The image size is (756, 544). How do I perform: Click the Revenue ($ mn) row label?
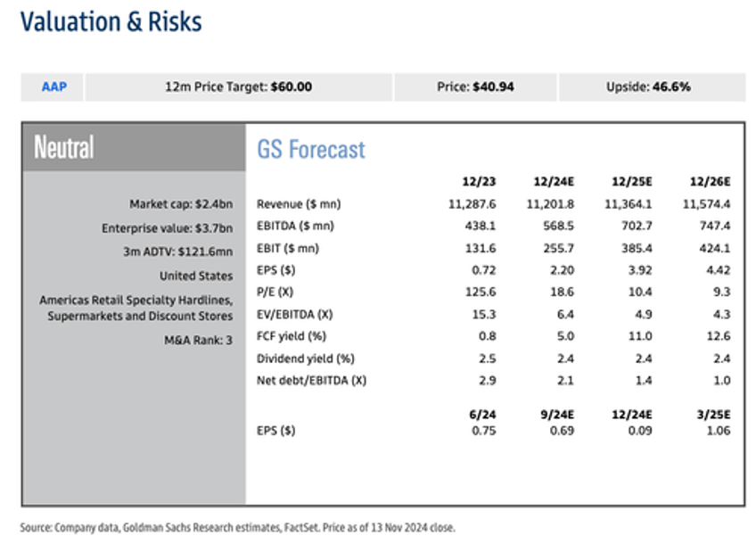299,204
